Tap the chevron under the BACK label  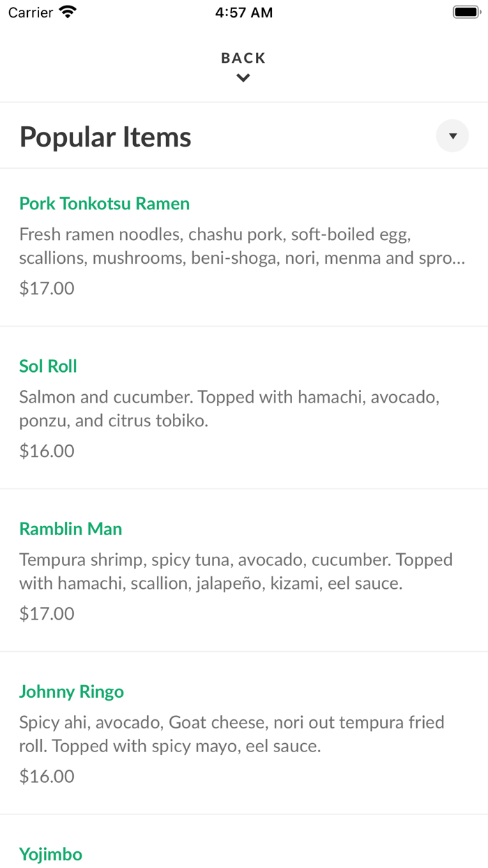pos(243,77)
